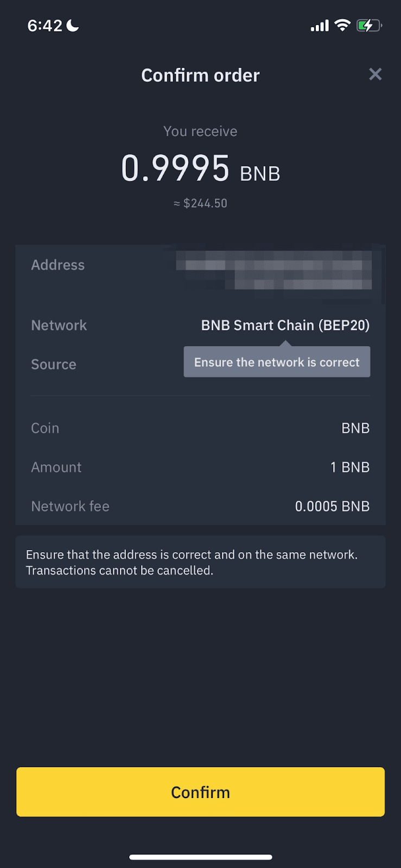
Task: Tap the cellular signal bars icon
Action: pos(320,25)
